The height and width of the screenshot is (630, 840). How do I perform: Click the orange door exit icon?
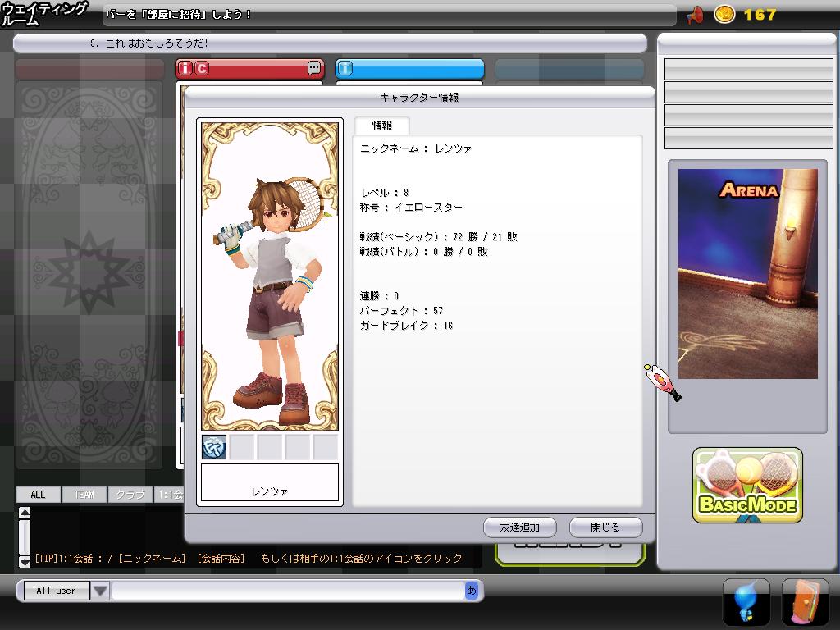805,602
